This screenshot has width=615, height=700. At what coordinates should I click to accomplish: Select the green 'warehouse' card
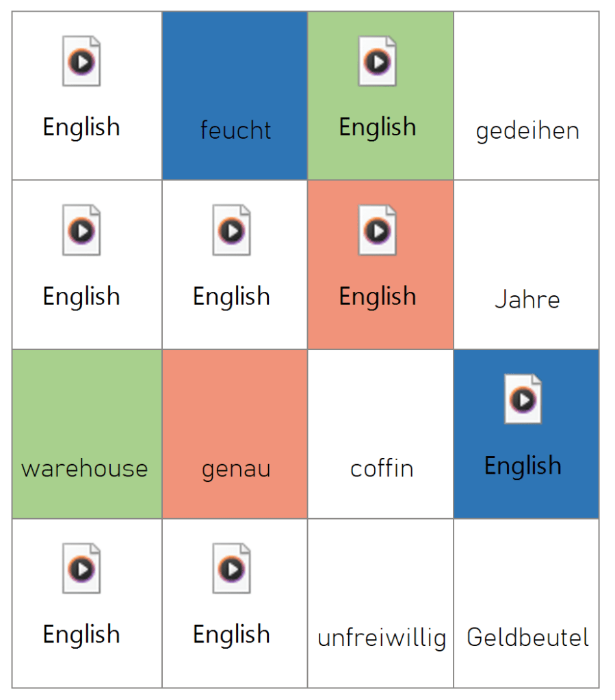[x=87, y=434]
